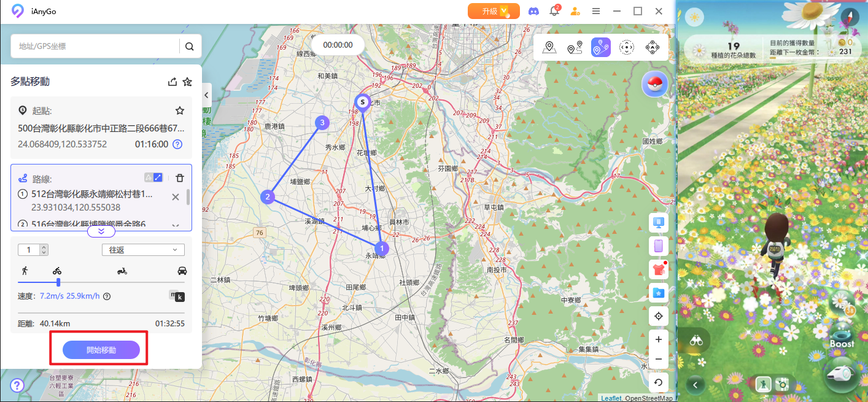The image size is (868, 402).
Task: Open the red shirt icon
Action: (x=659, y=269)
